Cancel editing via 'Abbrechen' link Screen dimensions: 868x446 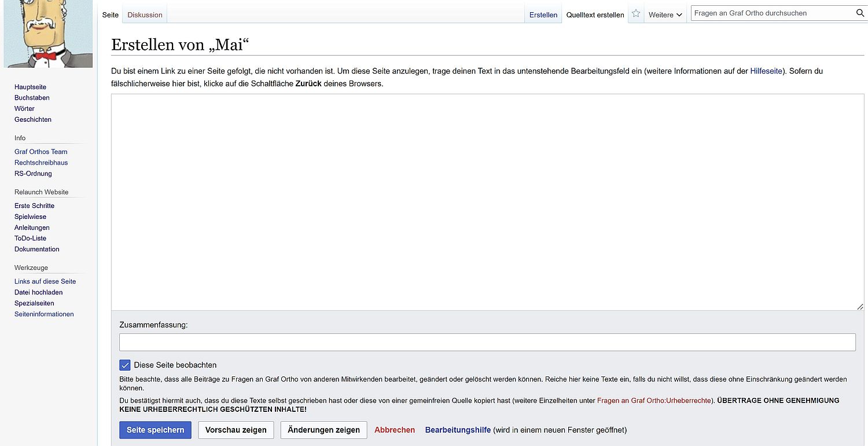click(395, 430)
